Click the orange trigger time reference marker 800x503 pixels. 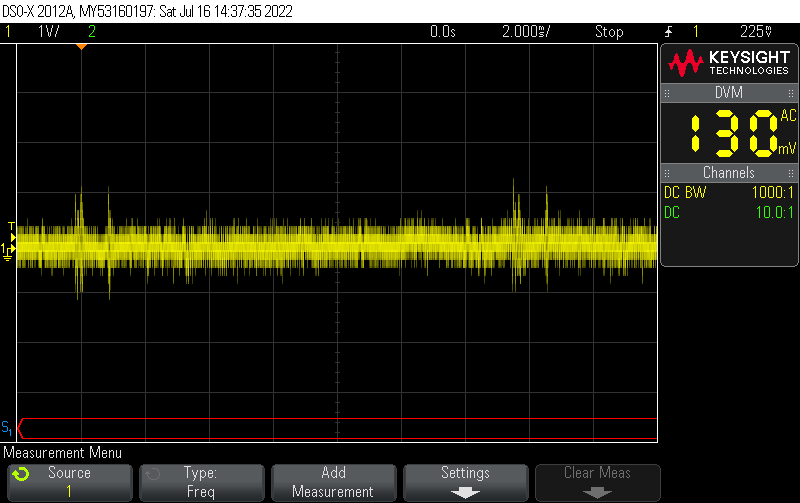[81, 46]
